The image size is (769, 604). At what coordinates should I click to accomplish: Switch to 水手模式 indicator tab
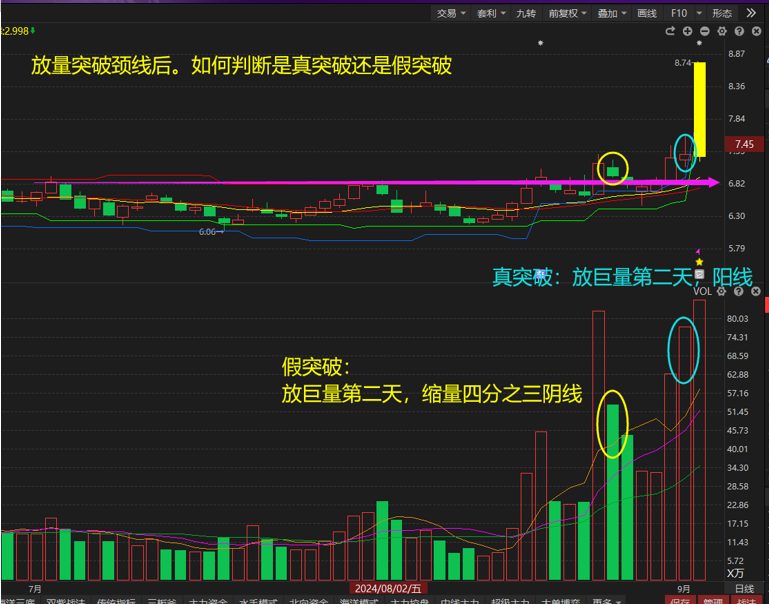[x=258, y=601]
